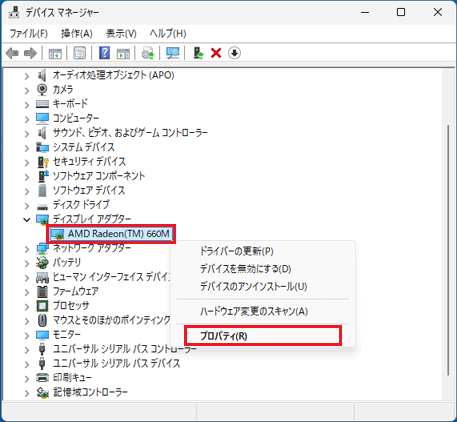Click the properties sheet toolbar icon
Screen dimensions: 457x422
80,53
